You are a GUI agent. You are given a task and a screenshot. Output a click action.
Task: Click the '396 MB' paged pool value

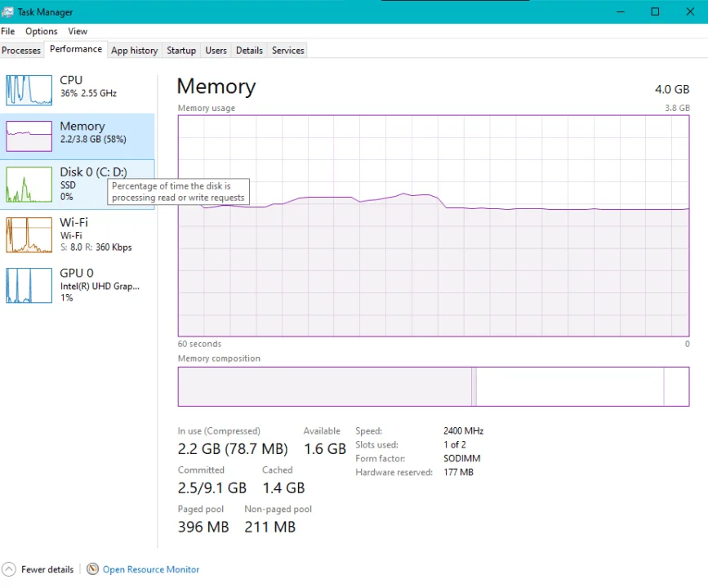(x=203, y=527)
